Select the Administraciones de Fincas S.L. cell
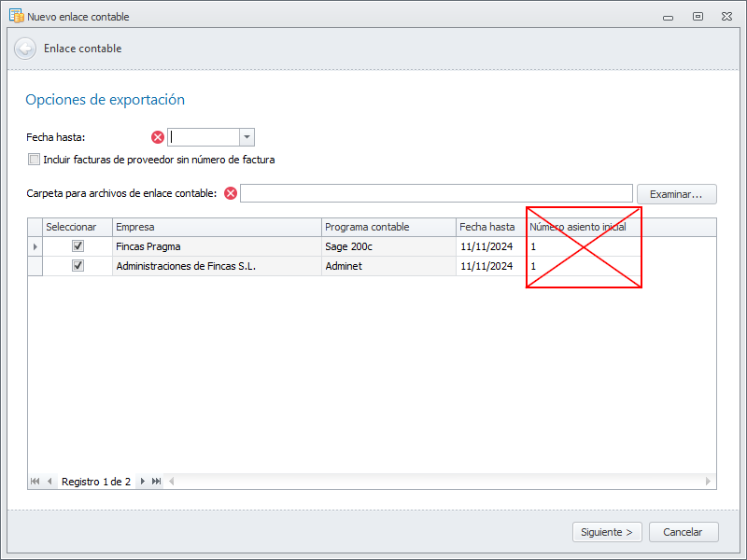Image resolution: width=747 pixels, height=560 pixels. (x=217, y=266)
